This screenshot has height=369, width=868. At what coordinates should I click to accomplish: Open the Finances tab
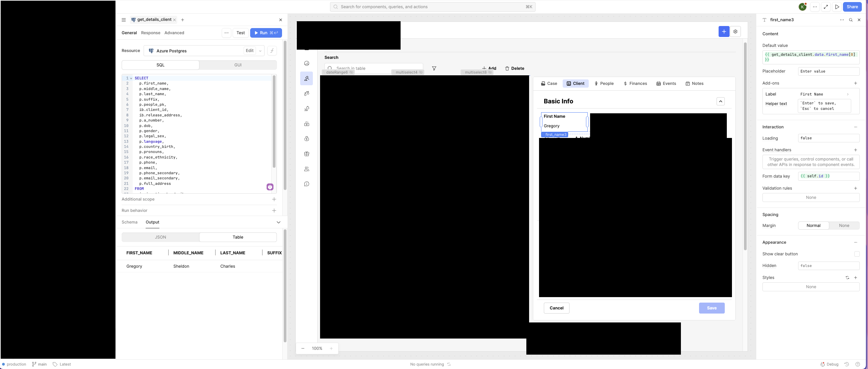coord(635,84)
